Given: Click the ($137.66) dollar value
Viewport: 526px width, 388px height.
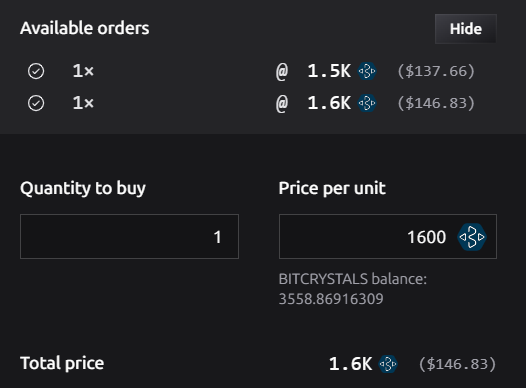Looking at the screenshot, I should [x=436, y=71].
